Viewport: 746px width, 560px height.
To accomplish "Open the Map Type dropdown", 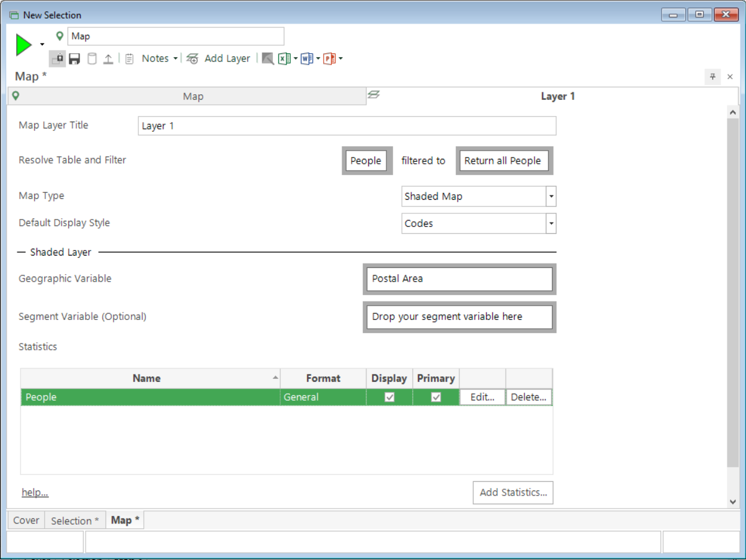I will (551, 197).
